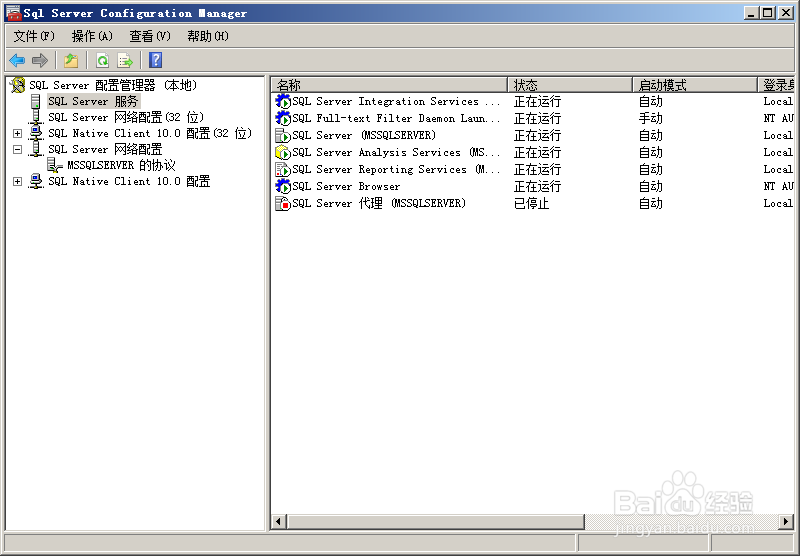Minimize the Configuration Manager window
The height and width of the screenshot is (556, 800).
(x=751, y=13)
